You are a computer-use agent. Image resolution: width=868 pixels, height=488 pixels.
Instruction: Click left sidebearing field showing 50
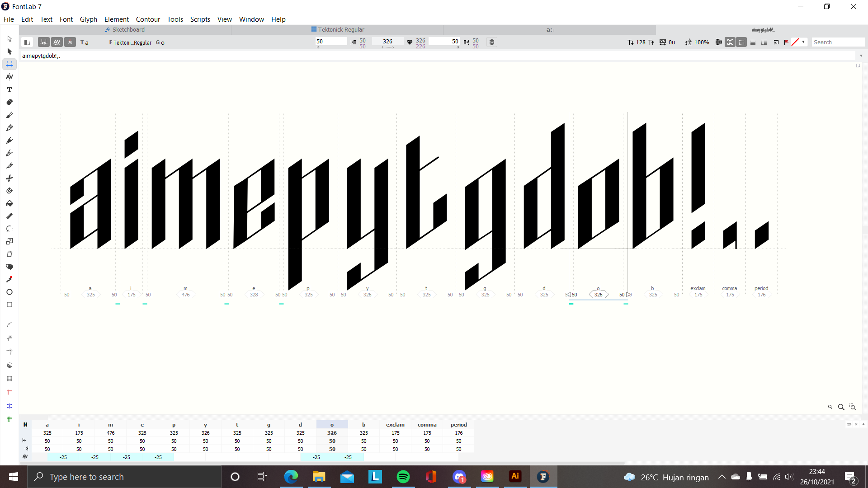tap(331, 41)
